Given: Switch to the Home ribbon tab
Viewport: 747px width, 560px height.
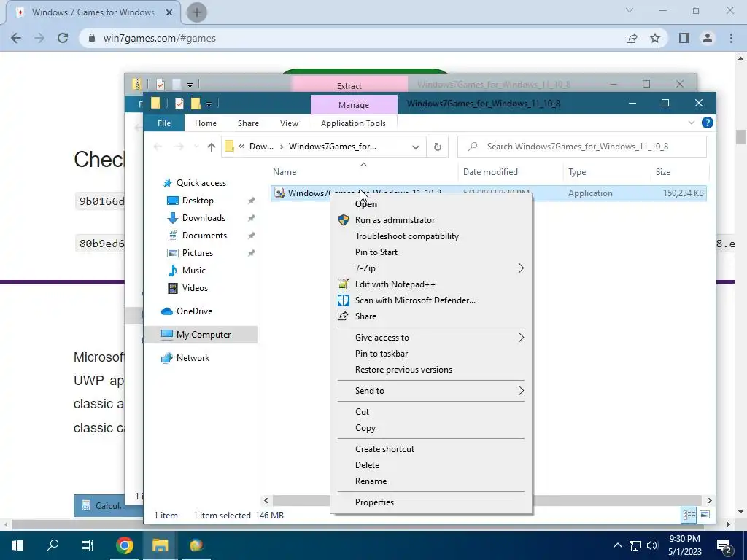Looking at the screenshot, I should pos(205,123).
